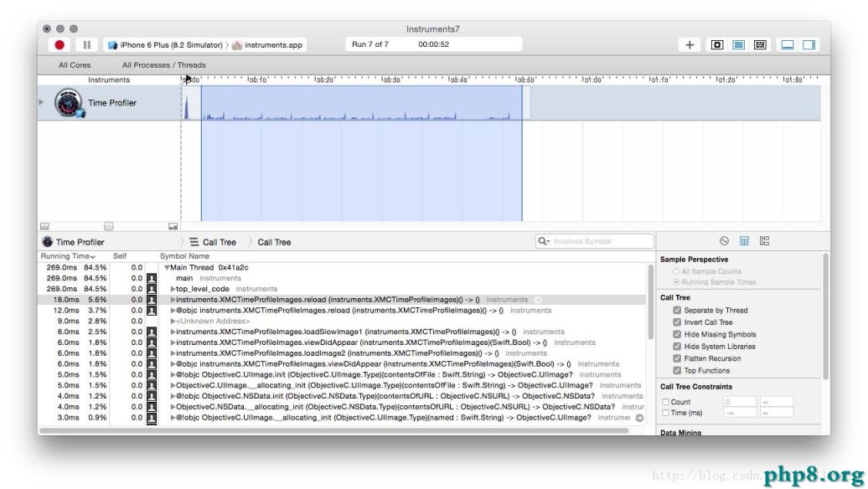
Task: Click the list view icon in the toolbar
Action: 738,44
